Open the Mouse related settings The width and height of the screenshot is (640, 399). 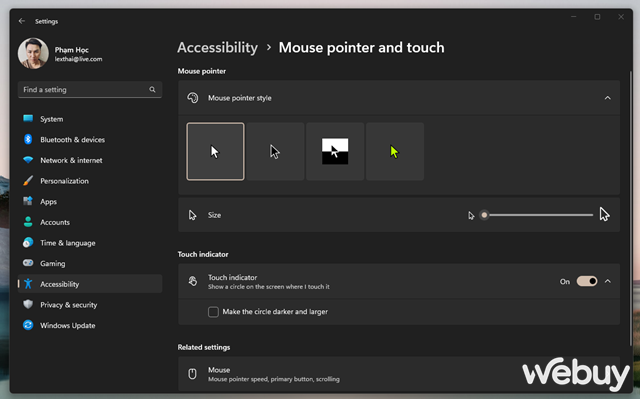tap(399, 374)
